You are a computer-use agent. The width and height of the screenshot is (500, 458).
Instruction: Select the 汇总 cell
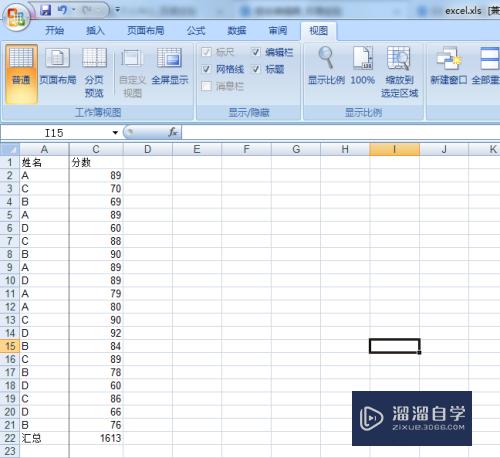[44, 438]
